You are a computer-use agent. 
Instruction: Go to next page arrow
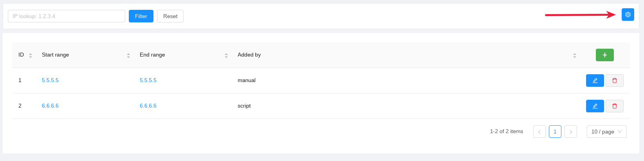click(570, 132)
